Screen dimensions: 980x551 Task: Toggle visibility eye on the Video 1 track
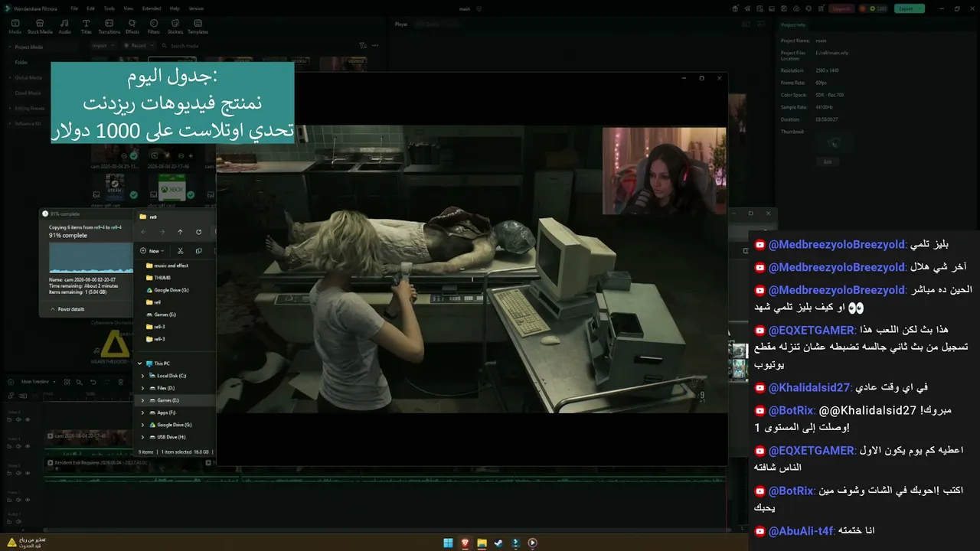tap(28, 499)
